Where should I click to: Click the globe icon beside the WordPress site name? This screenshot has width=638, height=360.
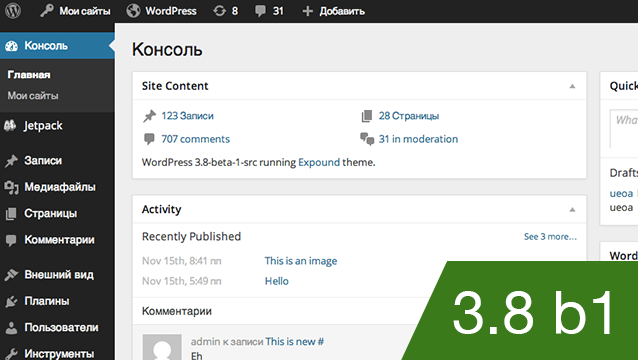pyautogui.click(x=133, y=11)
